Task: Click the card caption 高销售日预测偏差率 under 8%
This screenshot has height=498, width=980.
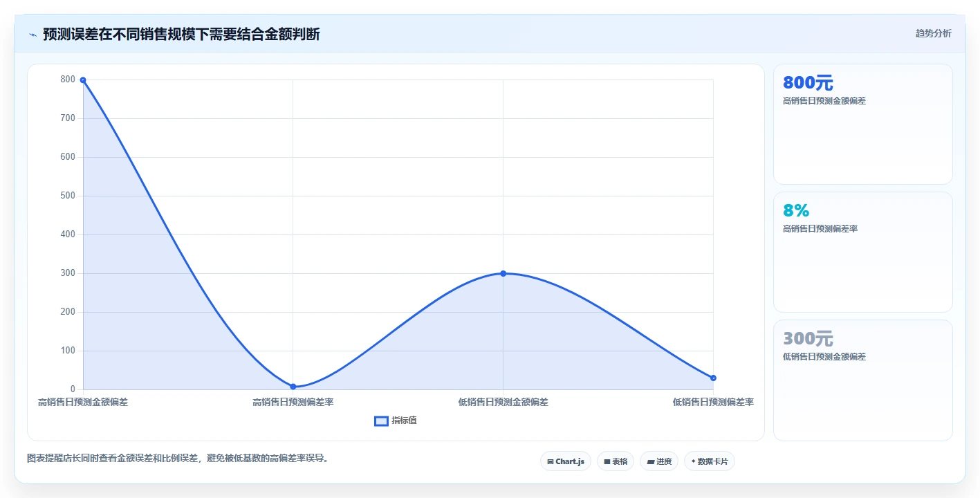Action: (x=820, y=229)
